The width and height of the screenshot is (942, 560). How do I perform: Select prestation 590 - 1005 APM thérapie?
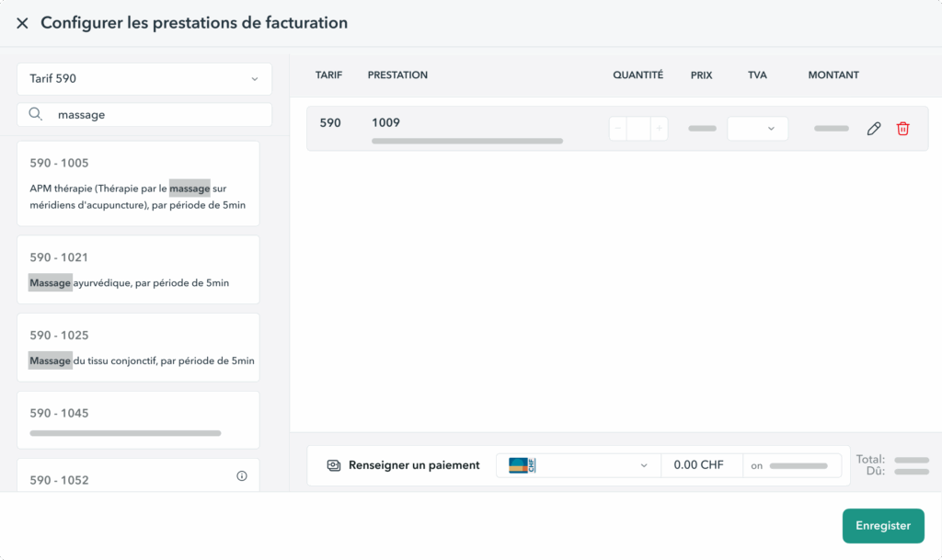tap(138, 184)
